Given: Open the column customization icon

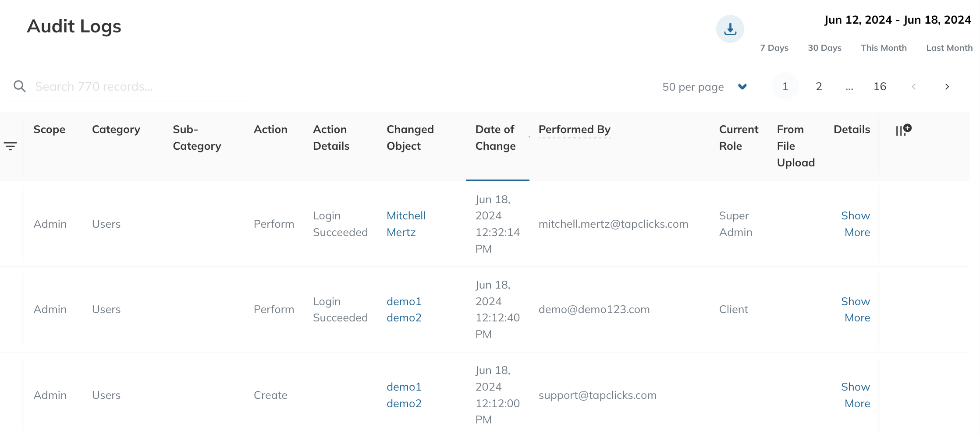Looking at the screenshot, I should pos(902,130).
